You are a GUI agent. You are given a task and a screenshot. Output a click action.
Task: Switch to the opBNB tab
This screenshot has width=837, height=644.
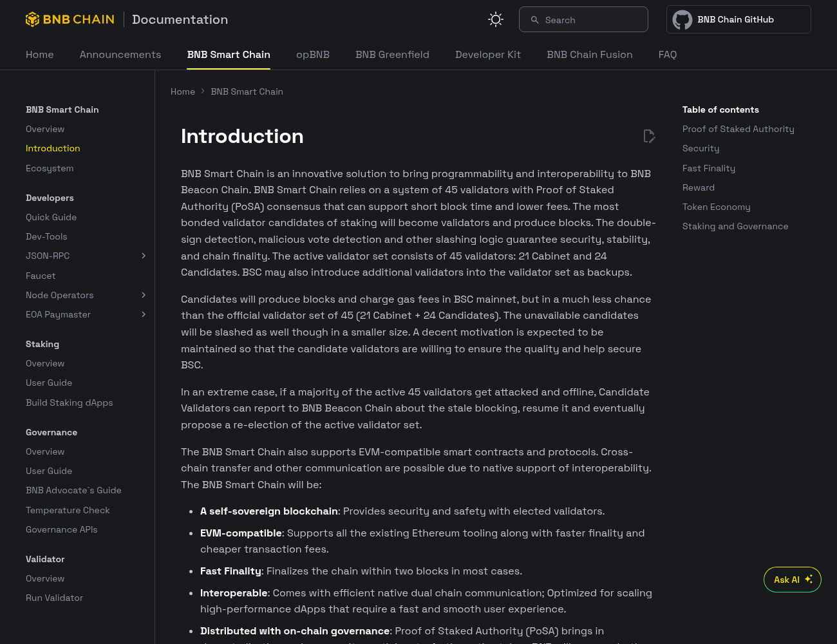[x=313, y=55]
